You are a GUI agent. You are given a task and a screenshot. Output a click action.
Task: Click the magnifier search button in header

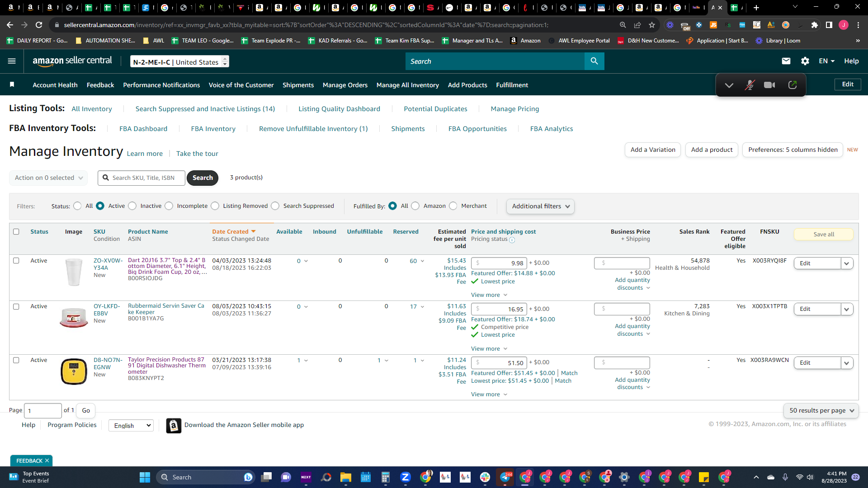[x=594, y=61]
